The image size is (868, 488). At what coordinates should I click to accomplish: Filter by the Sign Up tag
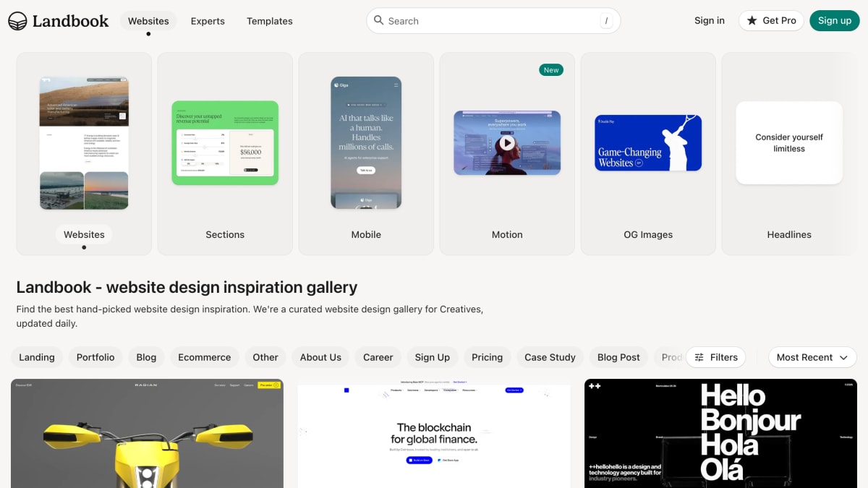click(x=433, y=357)
